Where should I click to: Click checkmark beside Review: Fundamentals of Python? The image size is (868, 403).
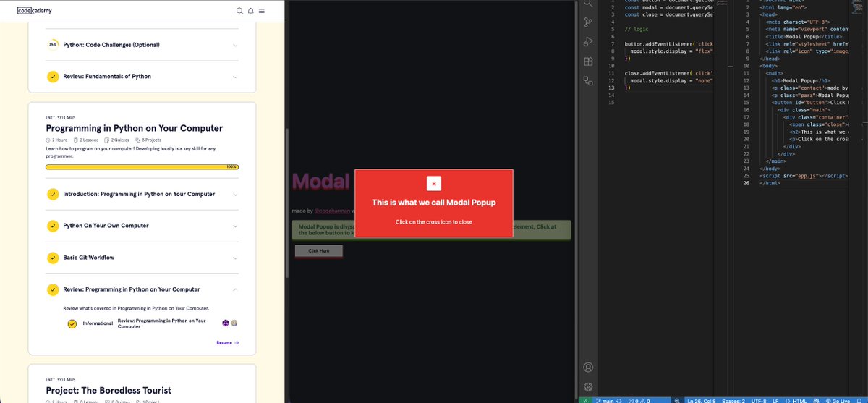point(53,76)
